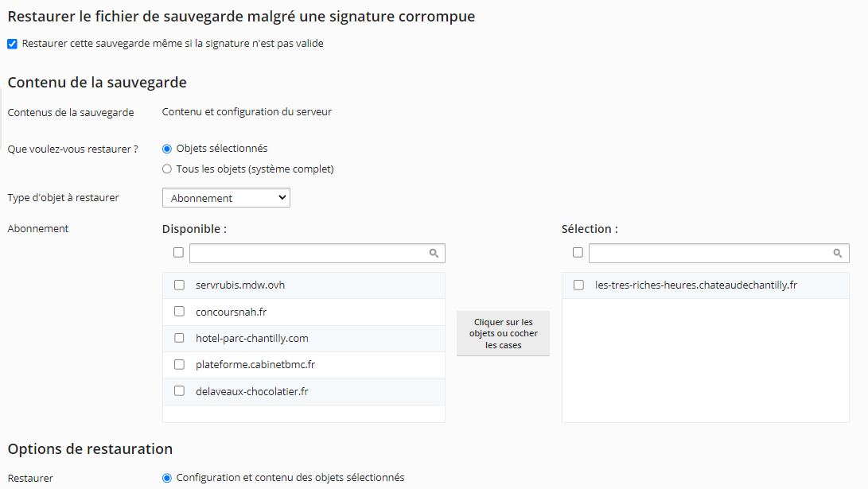Check the les-tres-riches-heures.chateaudechantilly.fr box
868x489 pixels.
[578, 285]
